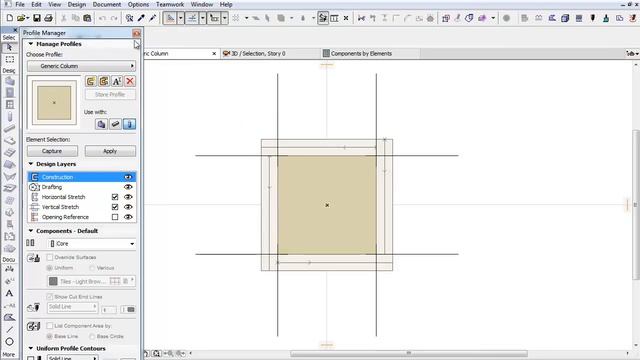Collapse the Uniform Profile Contours section
Image resolution: width=640 pixels, height=360 pixels.
(x=31, y=348)
